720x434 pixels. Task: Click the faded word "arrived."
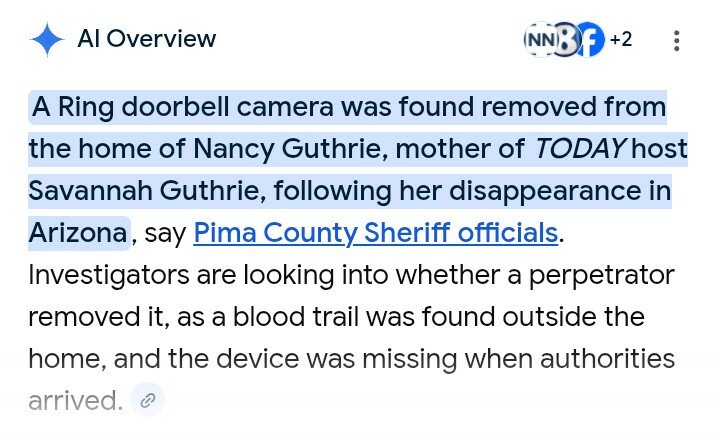click(x=75, y=401)
